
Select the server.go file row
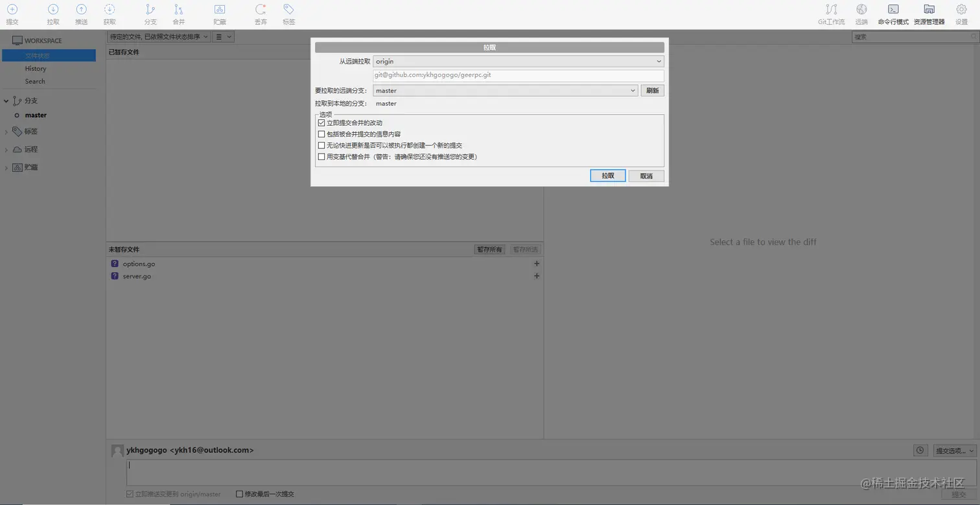[325, 276]
